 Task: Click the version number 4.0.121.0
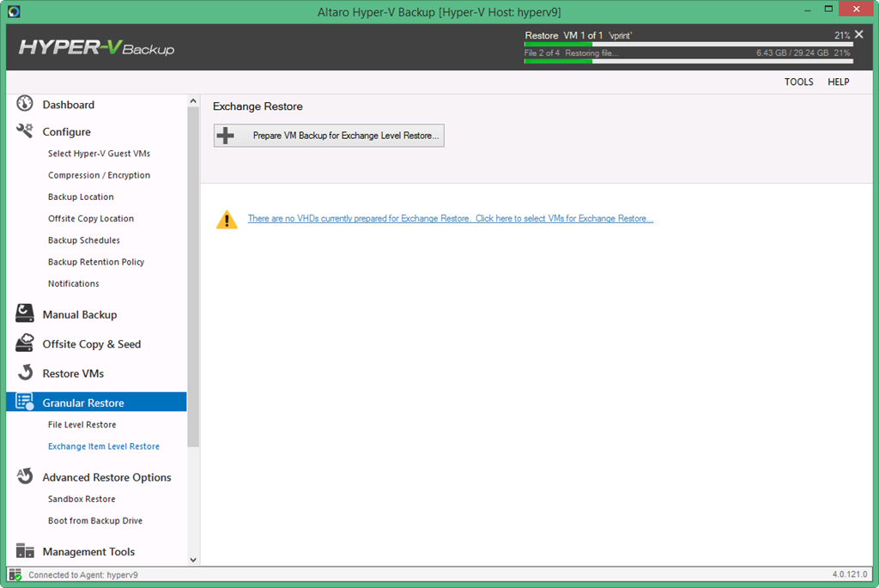pos(850,574)
